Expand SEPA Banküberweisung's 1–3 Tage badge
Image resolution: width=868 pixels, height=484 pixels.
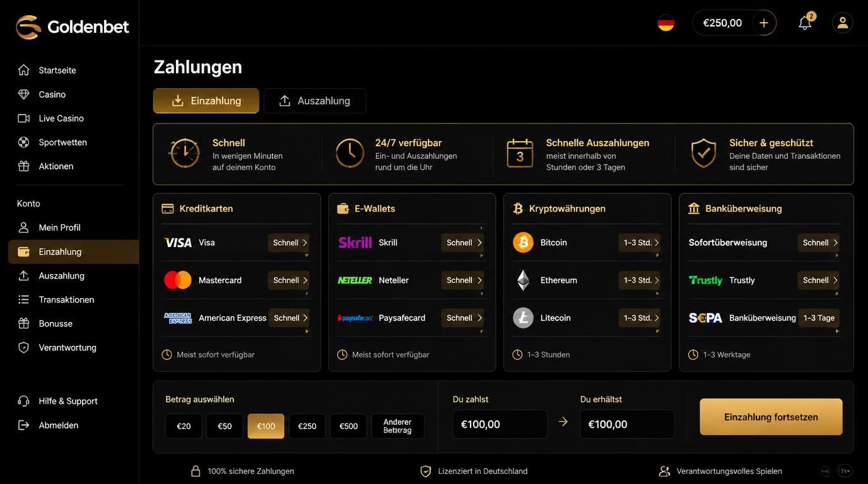tap(819, 318)
